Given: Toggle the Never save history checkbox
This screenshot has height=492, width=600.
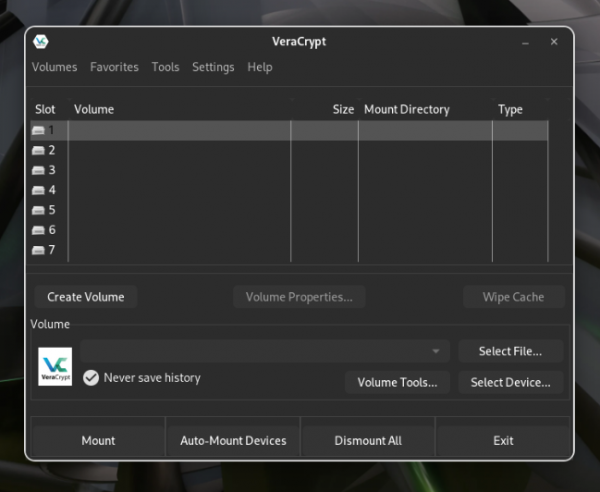Looking at the screenshot, I should coord(91,378).
